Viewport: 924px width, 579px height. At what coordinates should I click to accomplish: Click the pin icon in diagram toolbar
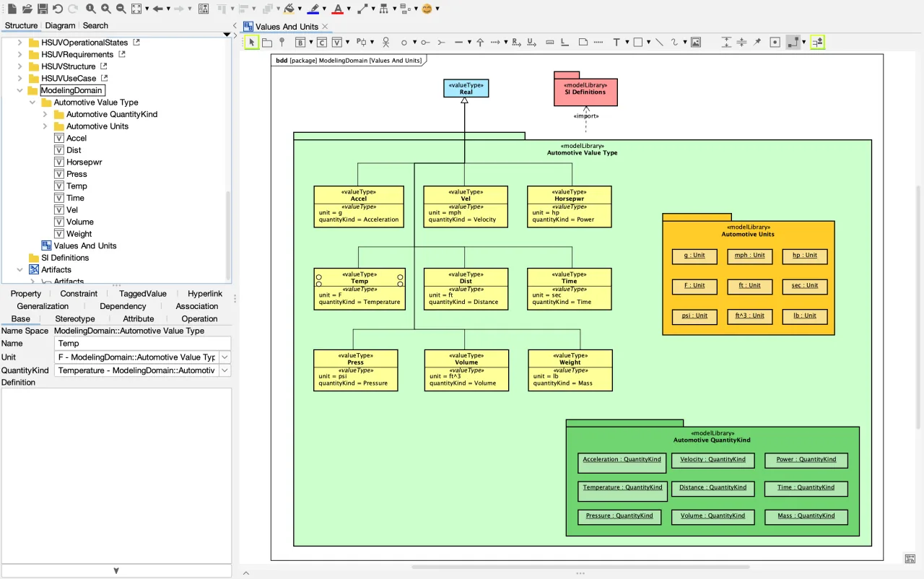757,42
